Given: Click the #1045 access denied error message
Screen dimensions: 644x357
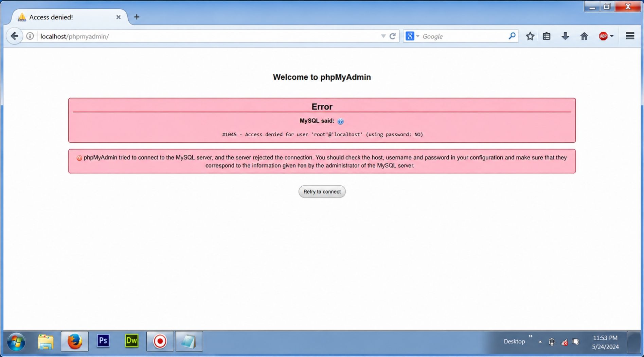Looking at the screenshot, I should click(322, 135).
